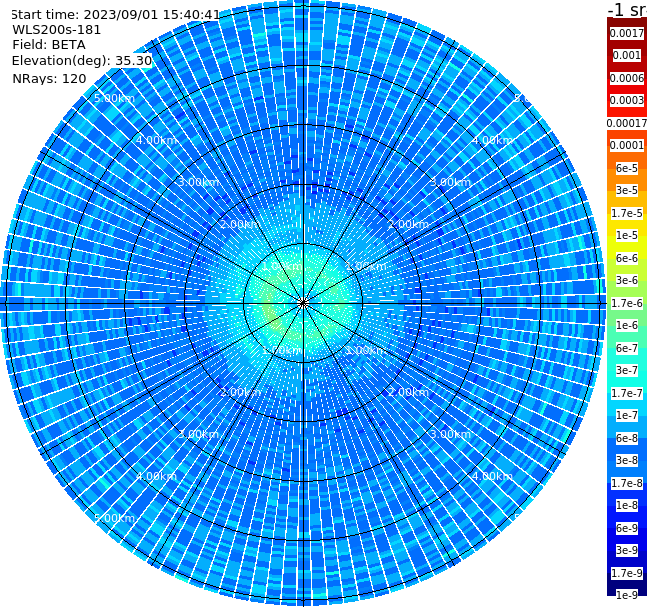Click the '4.00km' ring label in upper-right quadrant

pos(492,140)
